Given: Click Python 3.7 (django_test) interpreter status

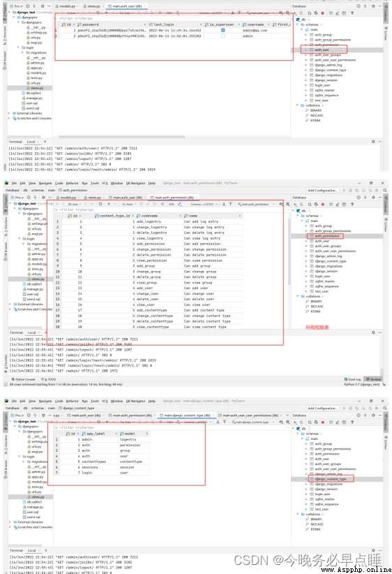Looking at the screenshot, I should pos(363,385).
